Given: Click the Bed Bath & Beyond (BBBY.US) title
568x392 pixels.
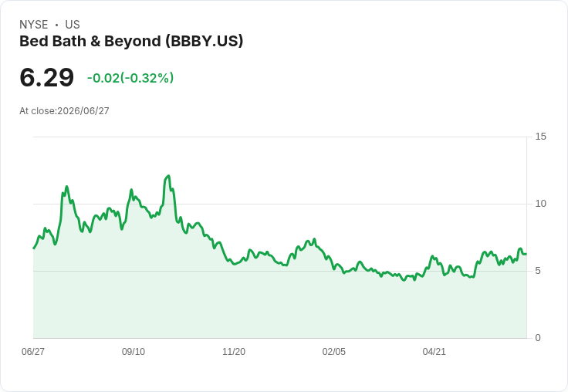Looking at the screenshot, I should click(x=131, y=42).
